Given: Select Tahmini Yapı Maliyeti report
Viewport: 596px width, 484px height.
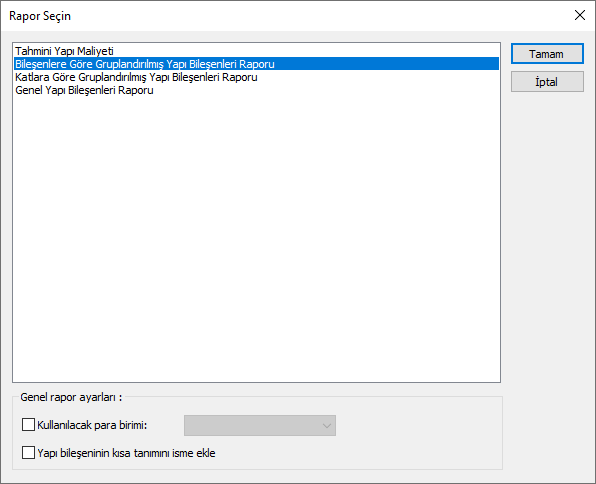Looking at the screenshot, I should click(x=64, y=51).
